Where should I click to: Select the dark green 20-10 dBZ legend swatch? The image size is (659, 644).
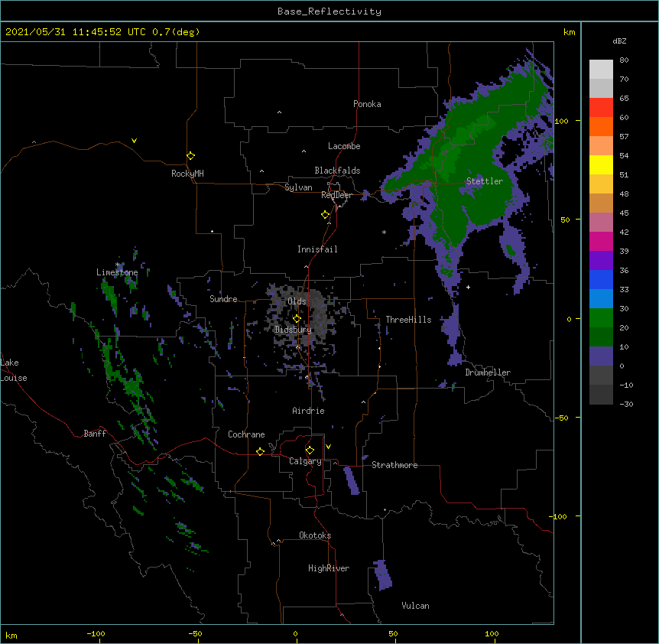click(601, 337)
